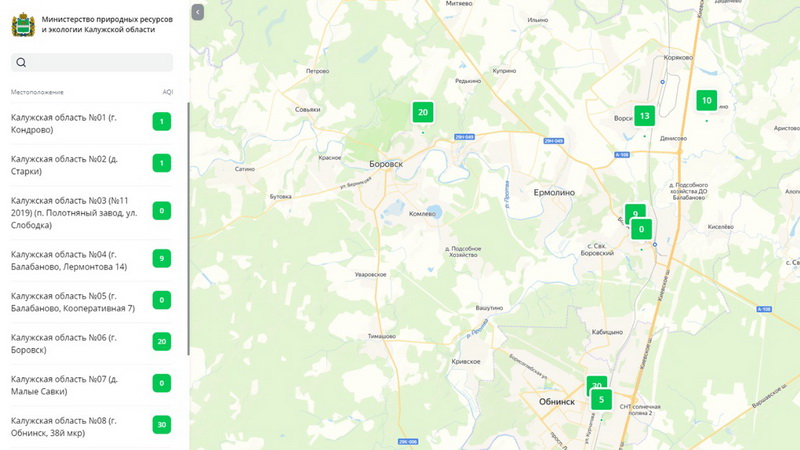Select the map marker showing 13 near Ворсино

click(644, 116)
